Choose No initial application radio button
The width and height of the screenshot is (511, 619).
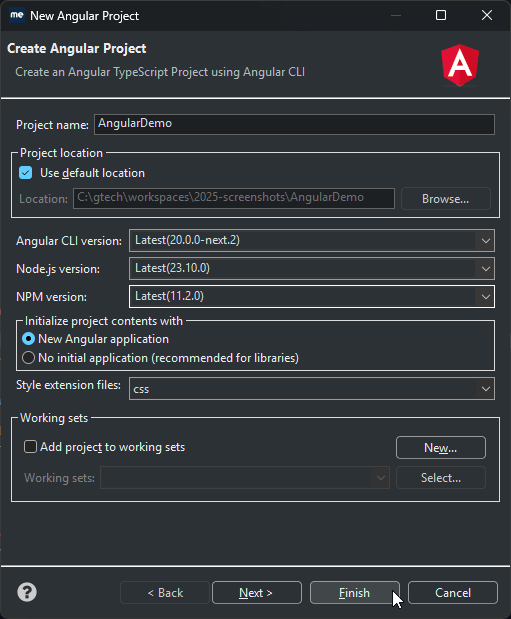coord(28,358)
